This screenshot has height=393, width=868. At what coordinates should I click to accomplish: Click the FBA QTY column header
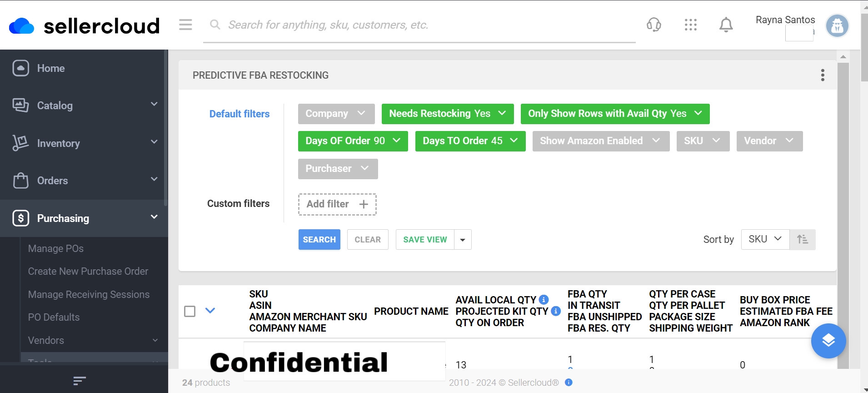587,294
